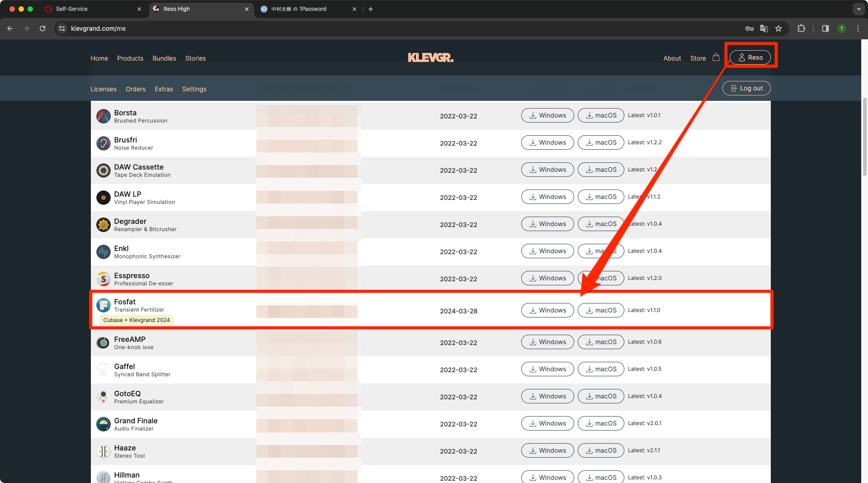Viewport: 868px width, 483px height.
Task: Open the Bundles navigation link
Action: point(164,58)
